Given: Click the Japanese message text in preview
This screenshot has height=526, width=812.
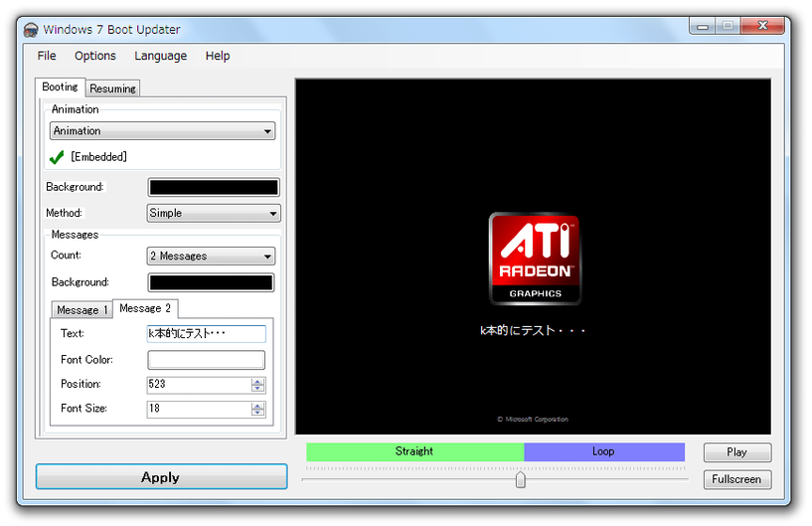Looking at the screenshot, I should [533, 331].
